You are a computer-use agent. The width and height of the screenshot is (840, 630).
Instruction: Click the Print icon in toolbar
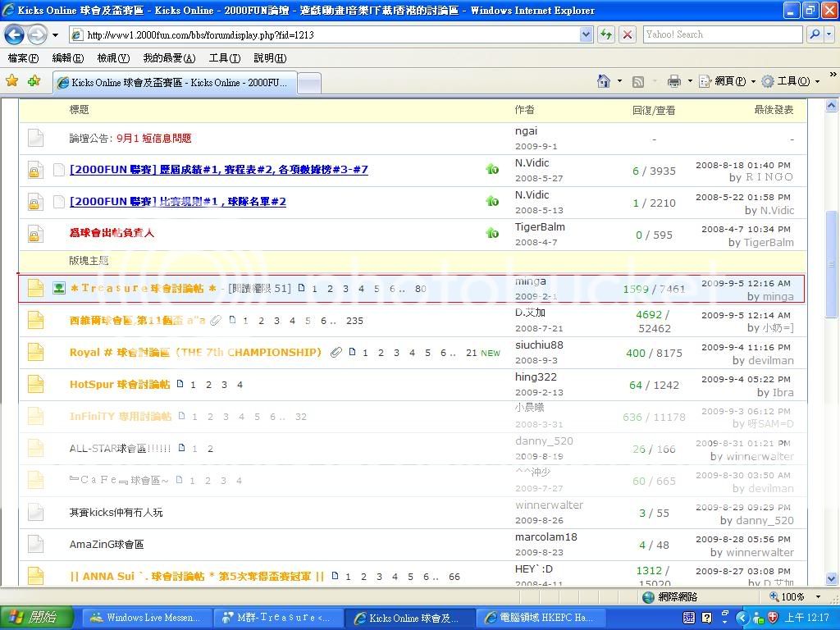[x=674, y=81]
